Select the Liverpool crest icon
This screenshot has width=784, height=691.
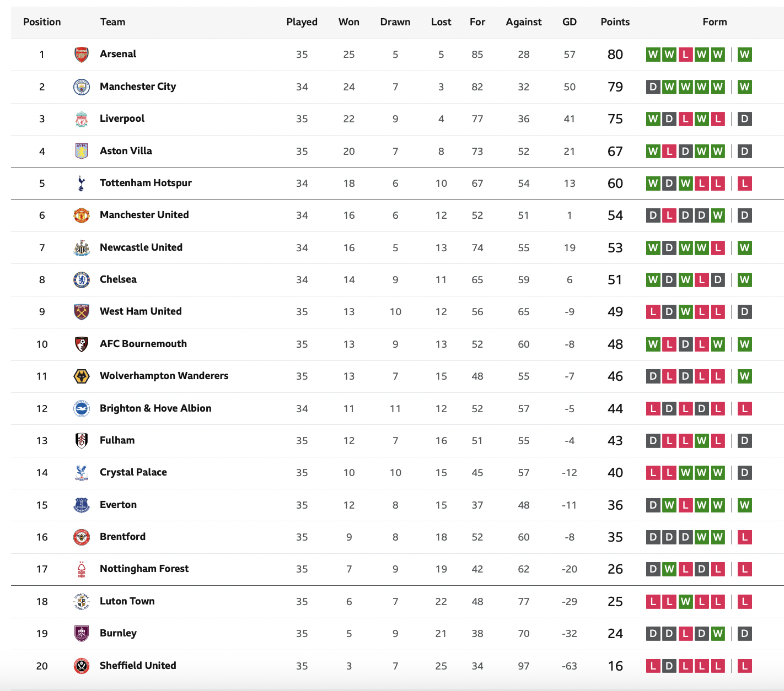[x=82, y=119]
